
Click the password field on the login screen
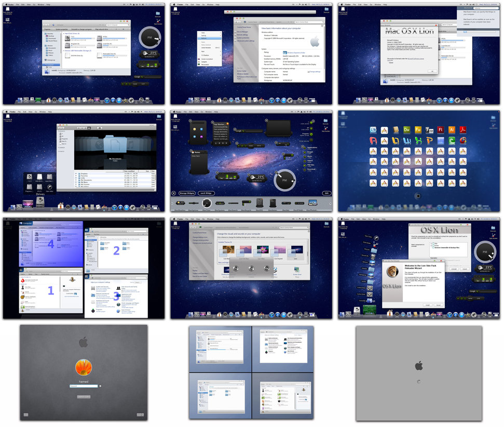pyautogui.click(x=84, y=386)
